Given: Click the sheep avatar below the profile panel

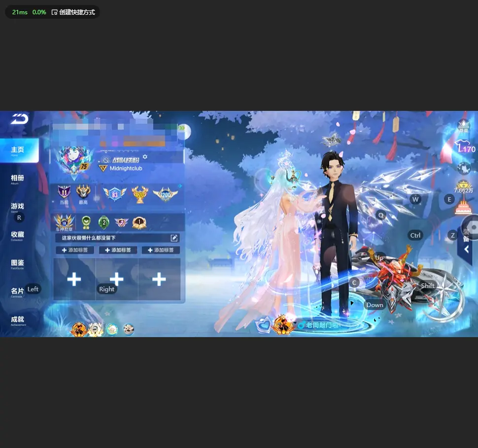Looking at the screenshot, I should pyautogui.click(x=112, y=329).
